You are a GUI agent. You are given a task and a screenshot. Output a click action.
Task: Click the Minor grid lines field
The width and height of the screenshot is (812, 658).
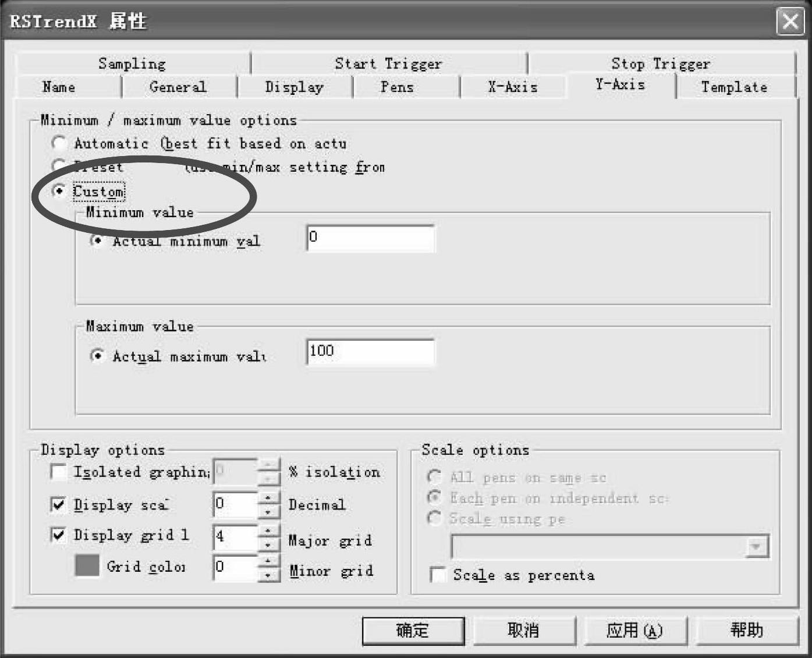(235, 568)
